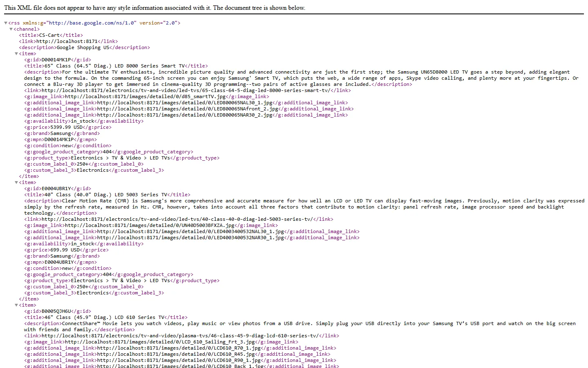
Task: Click the image link "d85_smartTV.jpg"
Action: pyautogui.click(x=145, y=96)
